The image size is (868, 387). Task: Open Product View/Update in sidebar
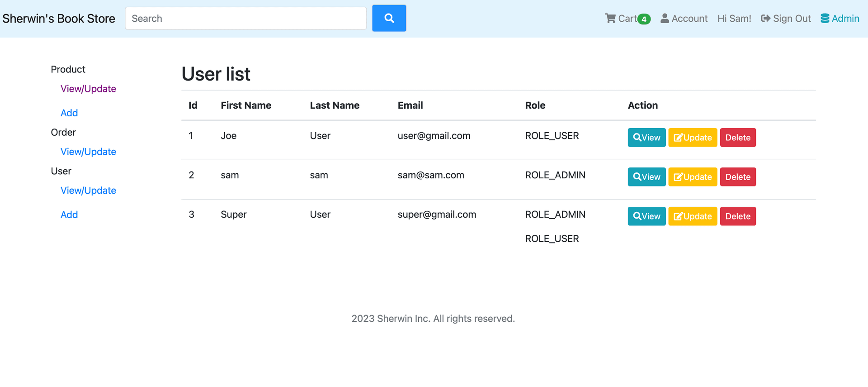[x=88, y=89]
